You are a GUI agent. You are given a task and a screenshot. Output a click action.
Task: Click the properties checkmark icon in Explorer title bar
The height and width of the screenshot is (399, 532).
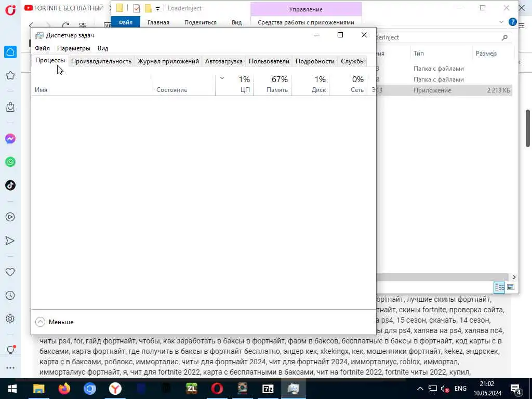coord(137,8)
